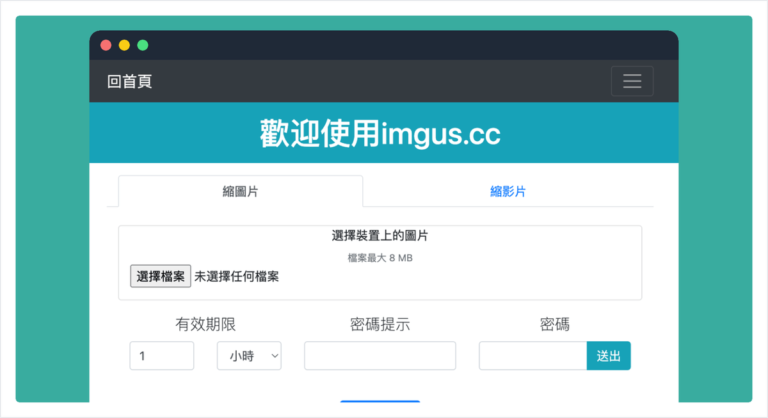Screen dimensions: 768x418
Task: Click the yellow minimize window dot
Action: [124, 45]
